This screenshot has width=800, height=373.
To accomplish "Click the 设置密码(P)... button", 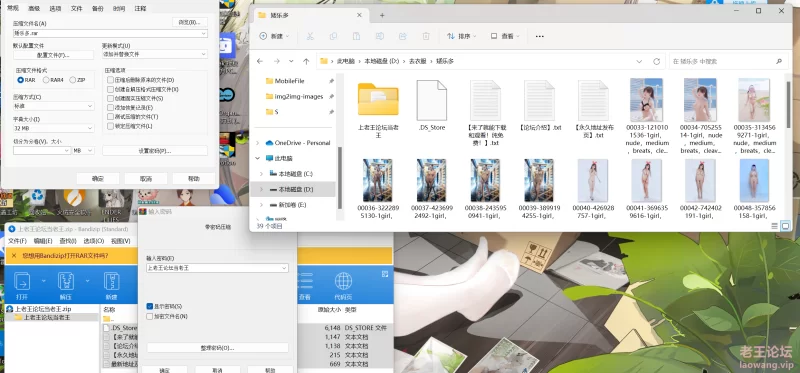I will click(x=155, y=151).
